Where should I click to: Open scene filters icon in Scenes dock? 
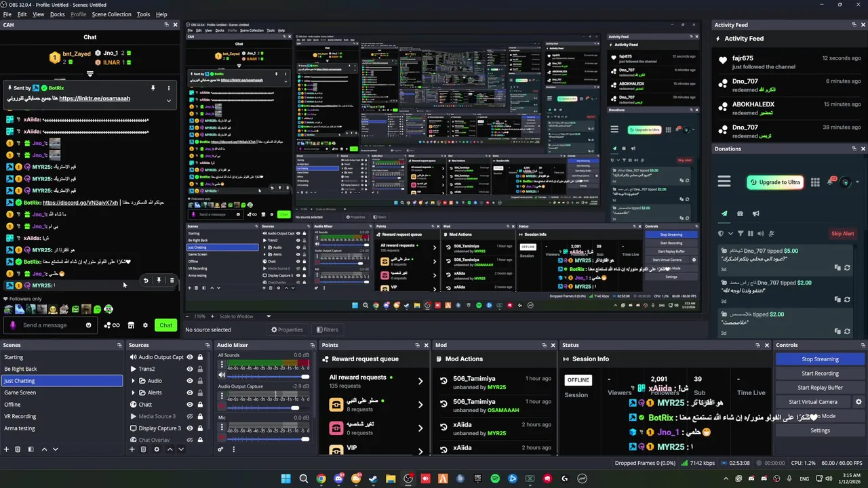tap(30, 449)
